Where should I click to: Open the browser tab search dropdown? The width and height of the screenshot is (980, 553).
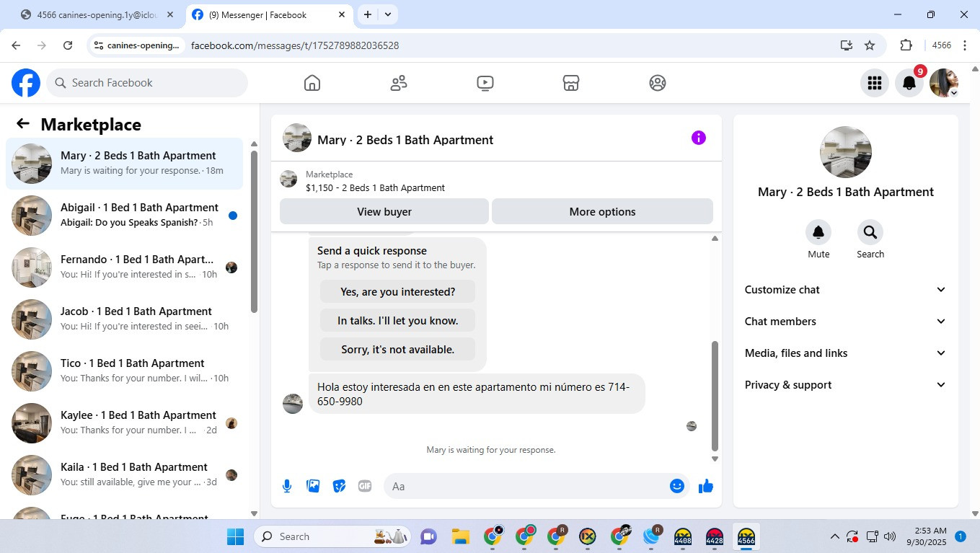click(x=388, y=14)
